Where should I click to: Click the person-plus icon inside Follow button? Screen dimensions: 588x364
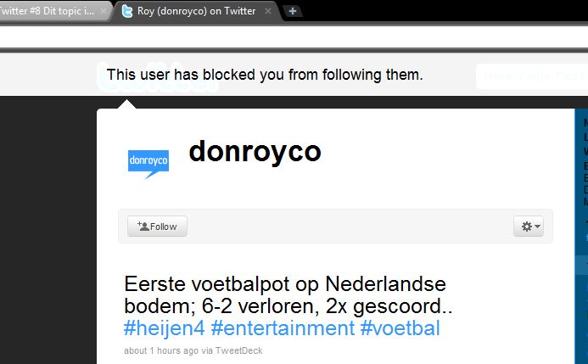coord(143,226)
